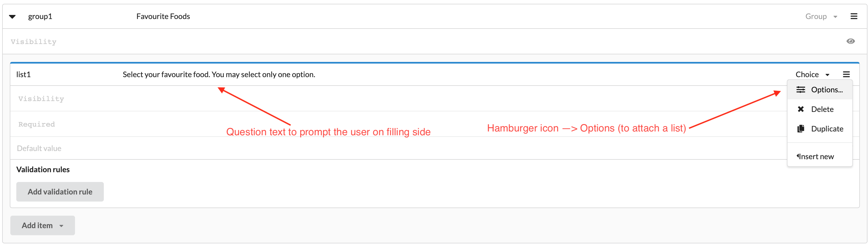Click the Insert new arrow icon
Screen dimensions: 868x245
798,156
